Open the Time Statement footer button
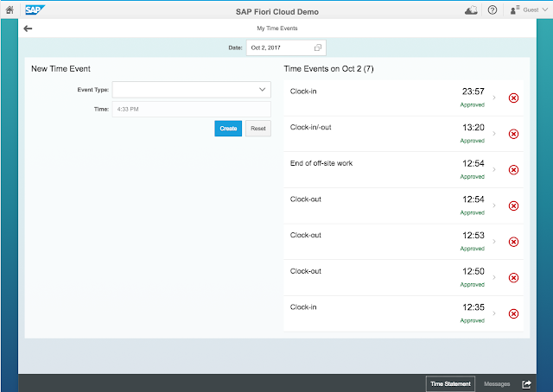Image resolution: width=553 pixels, height=392 pixels. pos(450,384)
